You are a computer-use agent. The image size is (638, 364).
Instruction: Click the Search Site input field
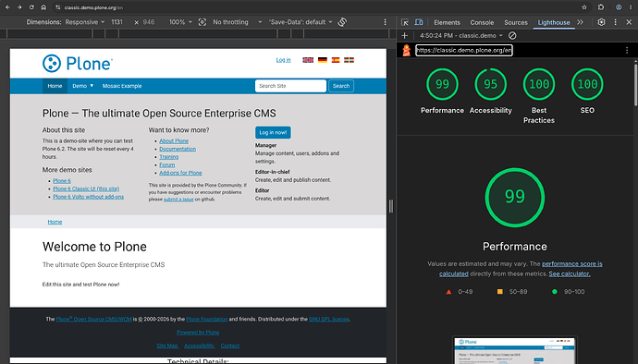point(290,86)
